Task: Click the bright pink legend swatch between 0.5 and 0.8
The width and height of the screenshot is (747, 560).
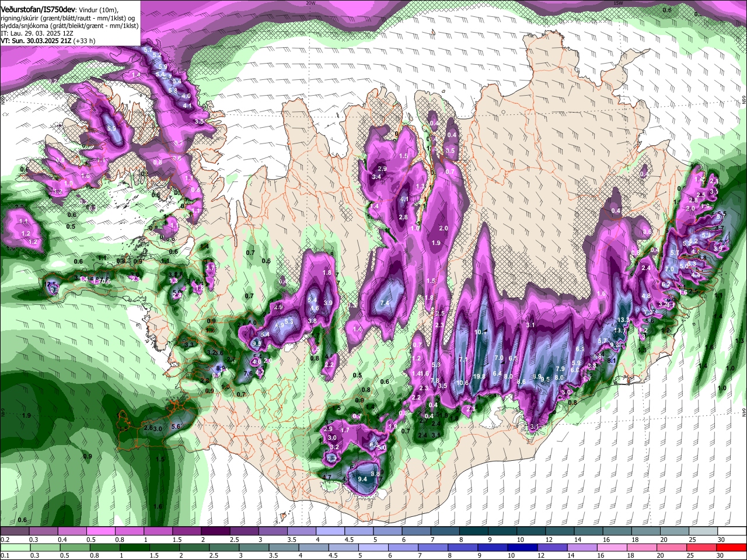Action: pos(100,531)
